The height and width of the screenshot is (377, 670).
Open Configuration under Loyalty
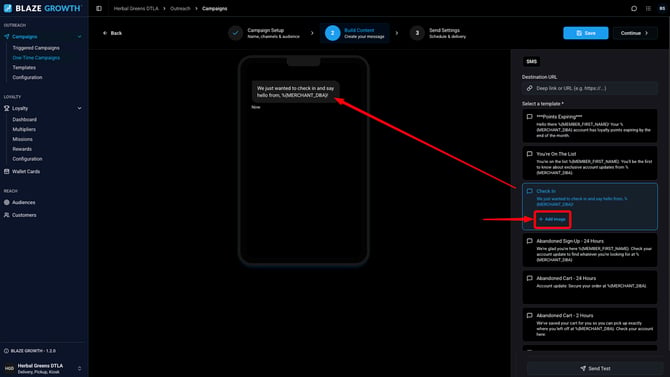coord(27,159)
